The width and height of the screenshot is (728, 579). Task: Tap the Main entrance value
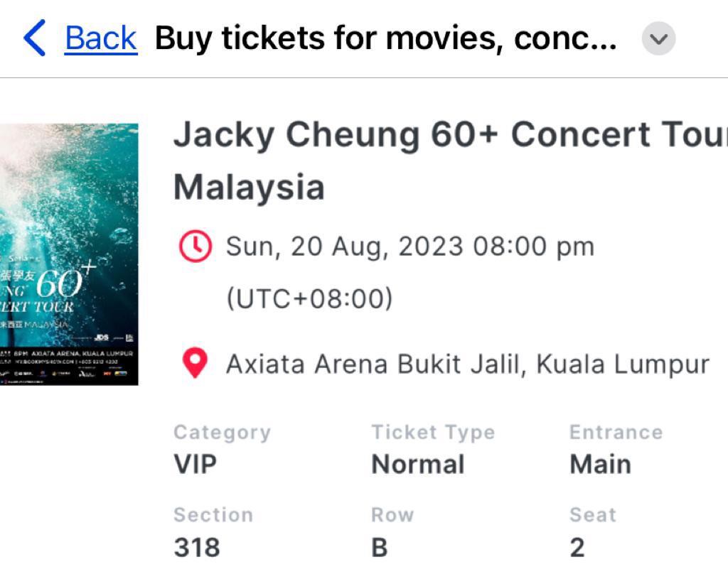click(x=599, y=463)
